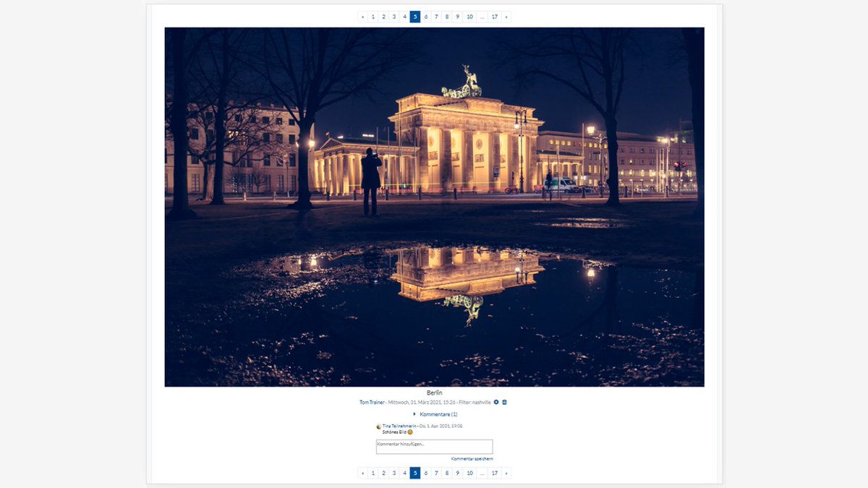This screenshot has height=488, width=868.
Task: Select page 3 in the top pagination
Action: pyautogui.click(x=394, y=17)
